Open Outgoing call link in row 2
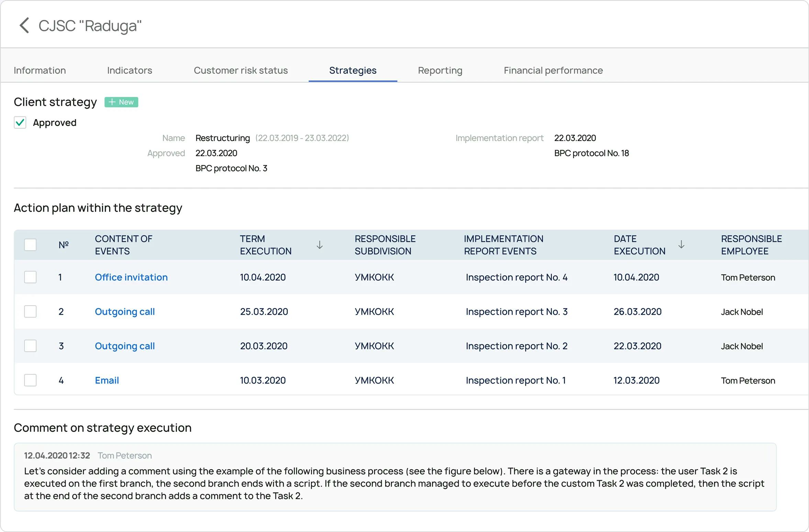Image resolution: width=809 pixels, height=532 pixels. (124, 311)
